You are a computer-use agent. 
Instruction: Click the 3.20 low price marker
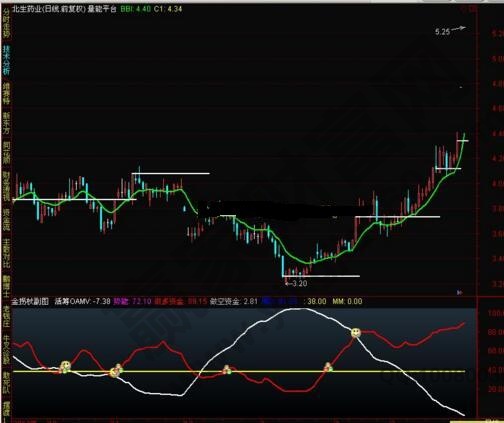click(x=296, y=283)
